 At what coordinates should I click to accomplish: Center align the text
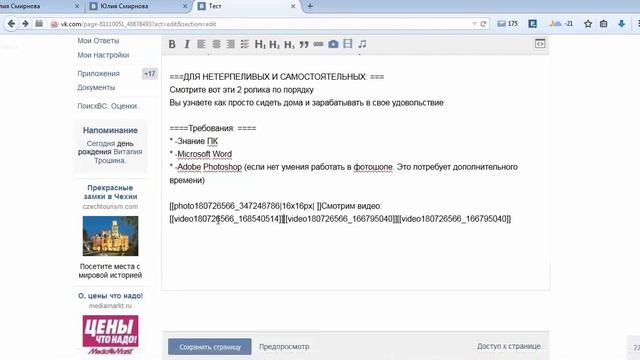[x=216, y=44]
